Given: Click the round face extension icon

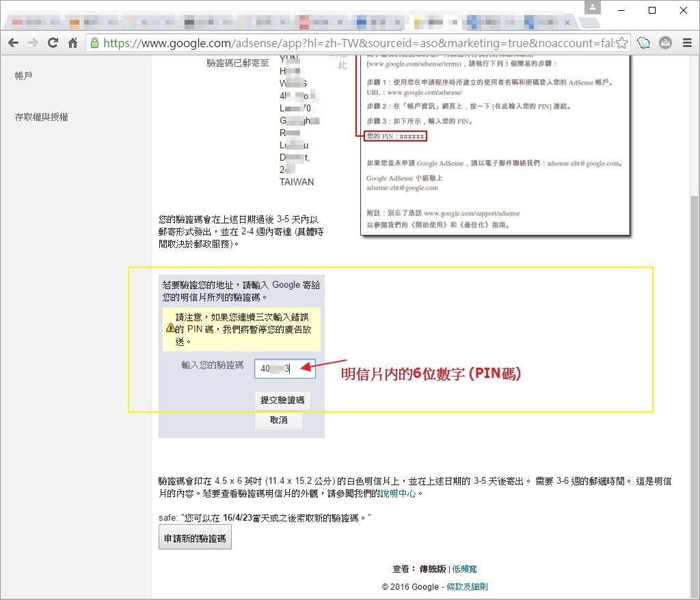Looking at the screenshot, I should pyautogui.click(x=665, y=43).
